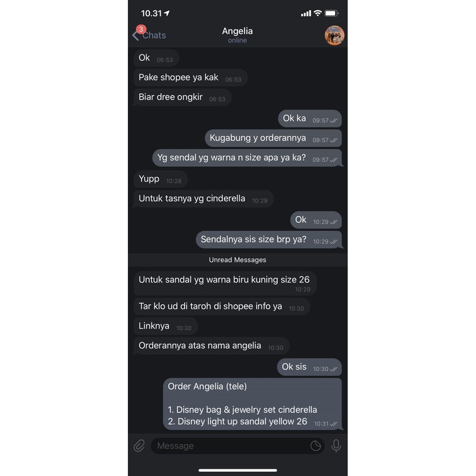Select the 'Pake shopee ya kak' message
This screenshot has height=476, width=476.
(x=190, y=78)
